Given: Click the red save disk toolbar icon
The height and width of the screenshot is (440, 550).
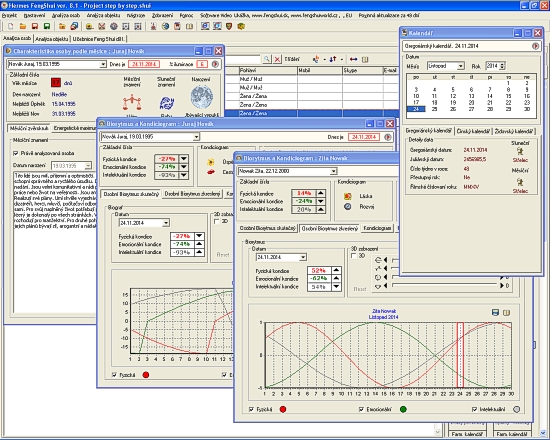Looking at the screenshot, I should (x=35, y=26).
